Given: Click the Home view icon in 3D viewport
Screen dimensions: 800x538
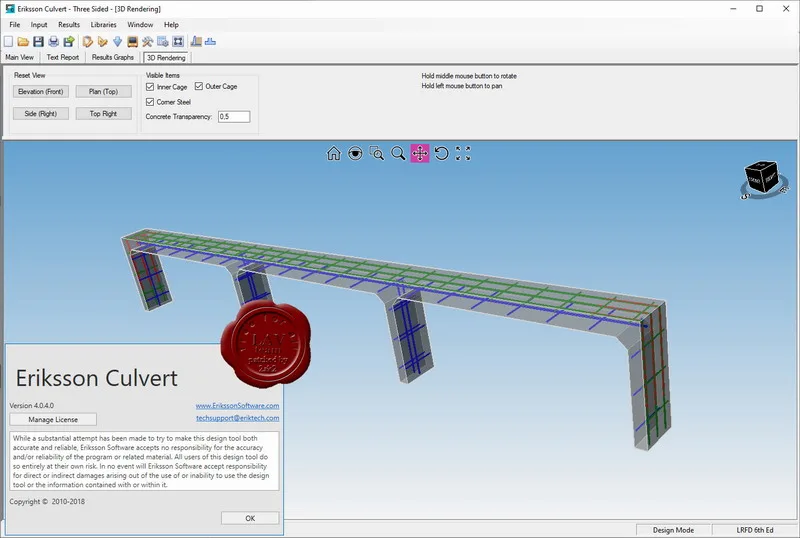Looking at the screenshot, I should pos(334,153).
